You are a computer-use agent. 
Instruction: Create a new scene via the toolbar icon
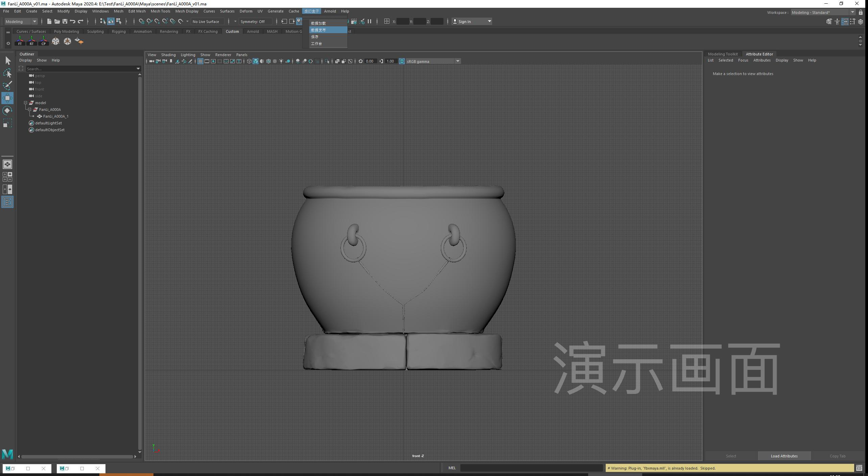click(x=49, y=21)
